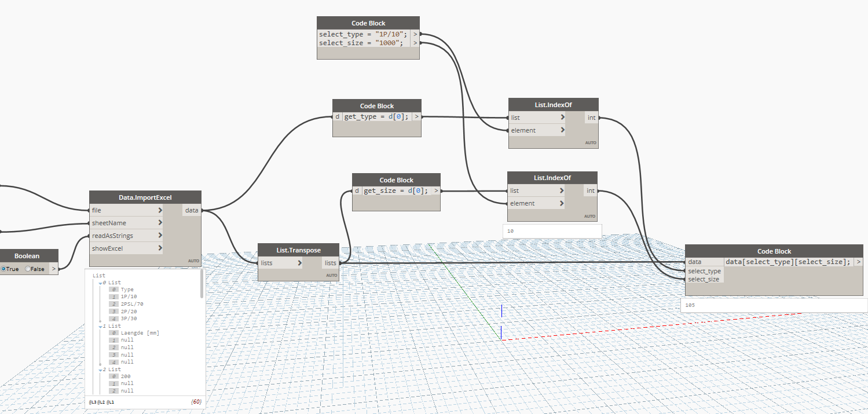Open the readAsStrings port chevron
Screen dimensions: 868x414
tap(160, 236)
